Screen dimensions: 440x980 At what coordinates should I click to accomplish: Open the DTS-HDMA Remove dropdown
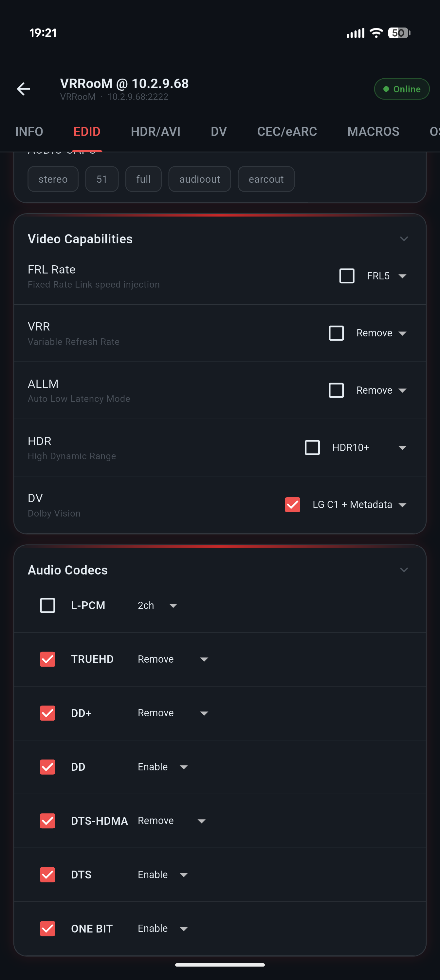[x=172, y=820]
